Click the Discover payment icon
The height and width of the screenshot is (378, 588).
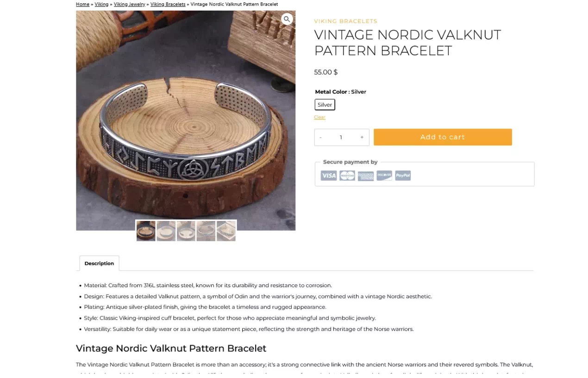coord(384,175)
